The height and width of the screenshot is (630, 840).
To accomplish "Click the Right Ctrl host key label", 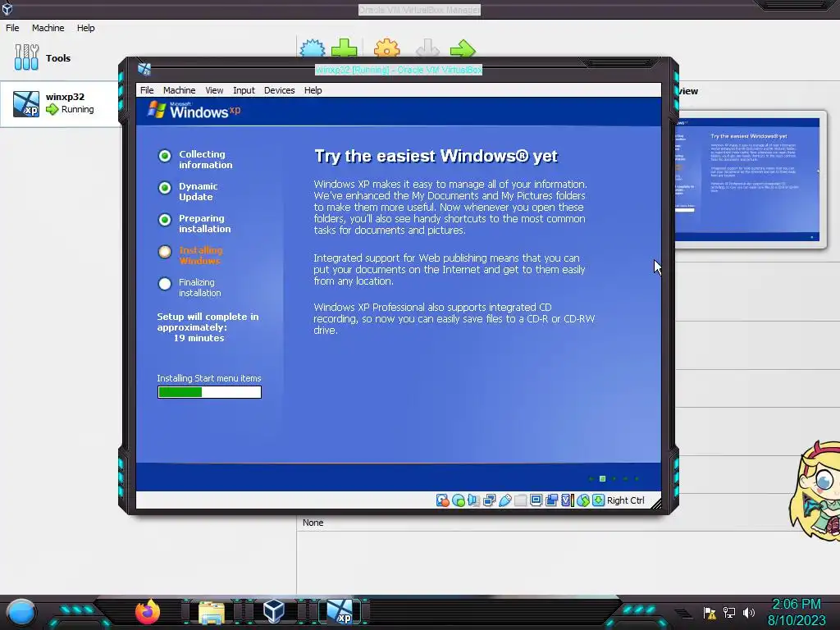I will pos(625,500).
